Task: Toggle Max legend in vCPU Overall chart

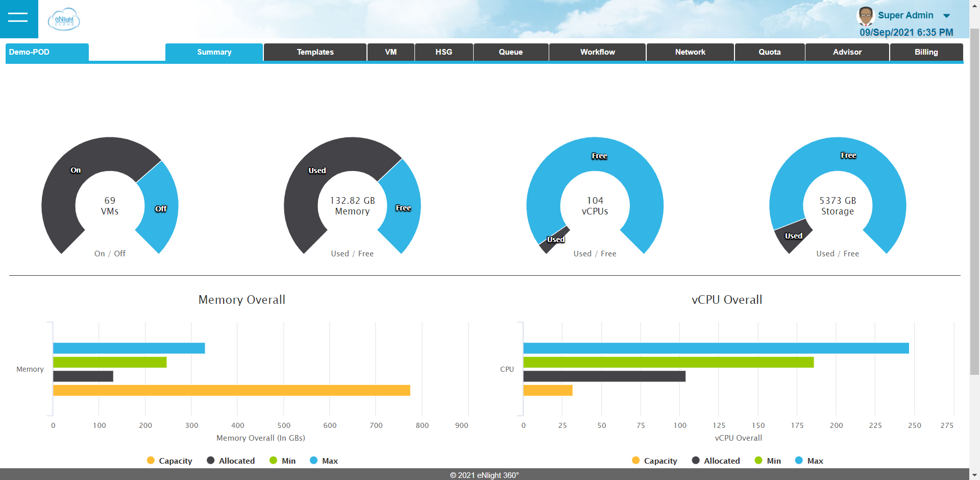Action: (x=809, y=461)
